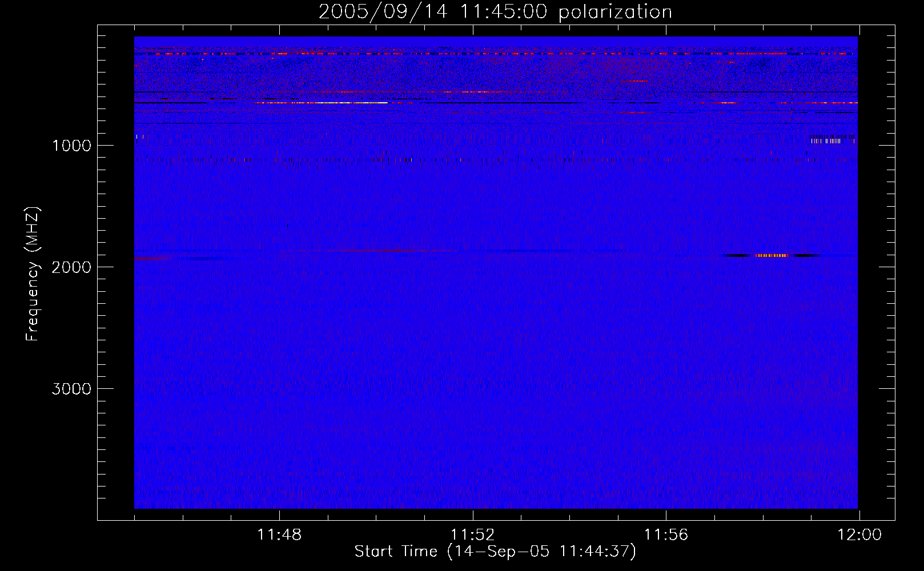This screenshot has height=571, width=924.
Task: Click the "Start Time (14-Sep-05 11:44:37)" axis label
Action: (495, 552)
